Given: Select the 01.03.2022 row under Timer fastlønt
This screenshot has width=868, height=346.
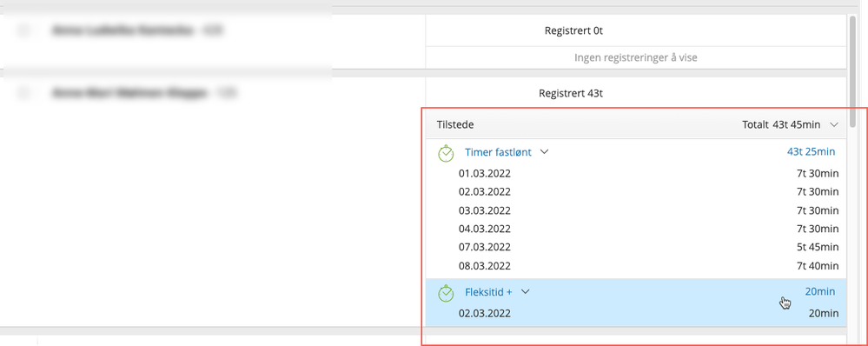Looking at the screenshot, I should (x=636, y=174).
